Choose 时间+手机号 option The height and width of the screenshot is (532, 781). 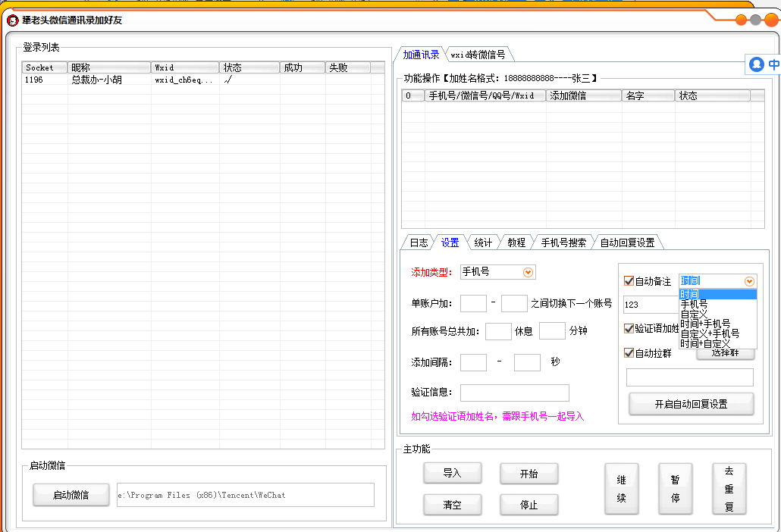coord(718,324)
